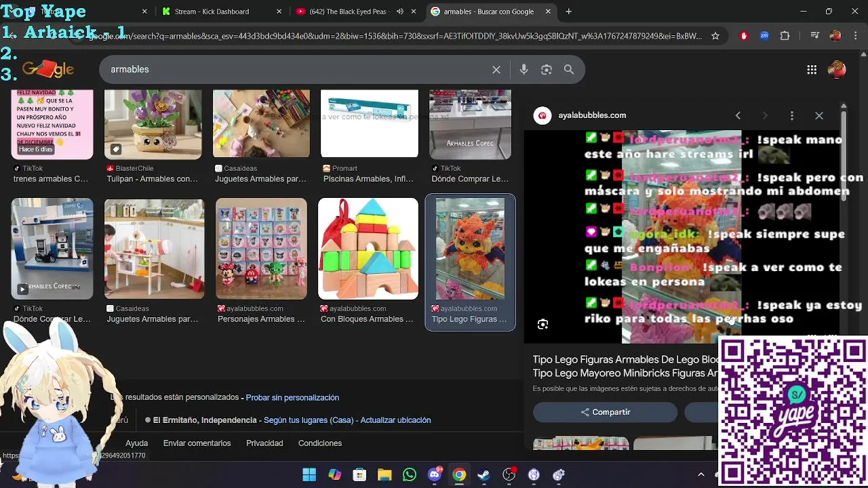Open Chrome's three-dot menu
This screenshot has width=868, height=488.
[x=856, y=36]
